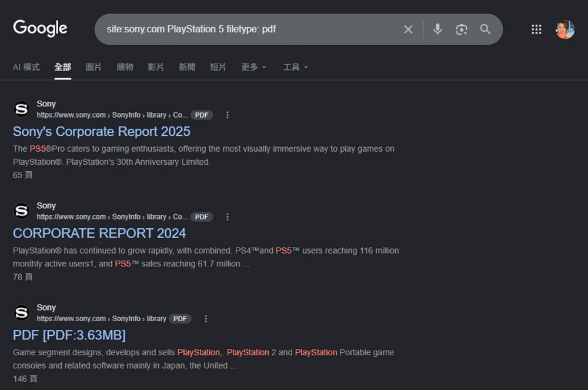Switch to 圖片 tab
The height and width of the screenshot is (390, 588).
click(x=93, y=67)
